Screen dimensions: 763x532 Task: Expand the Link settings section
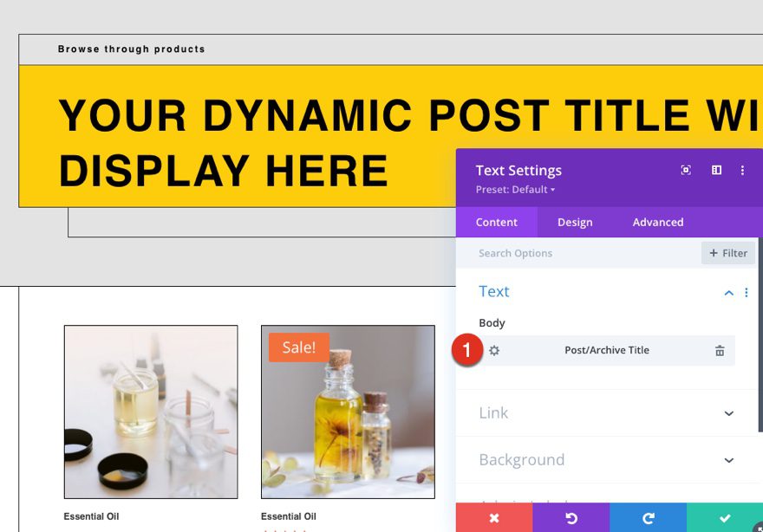(728, 413)
